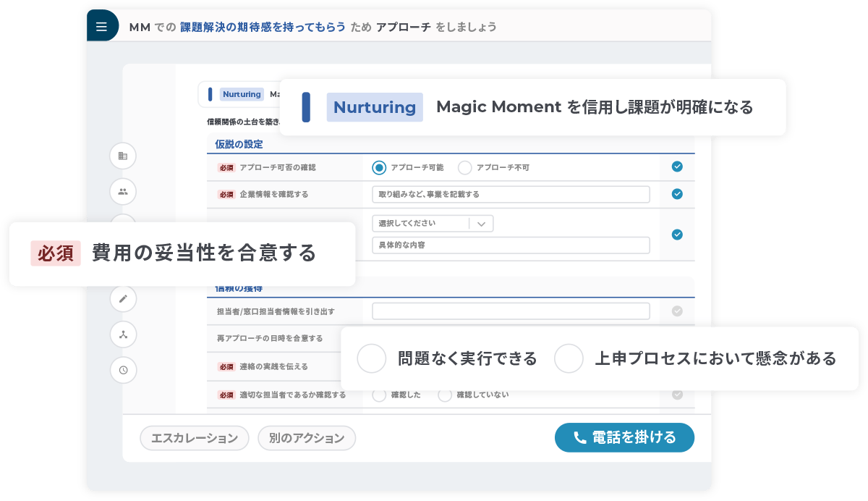
Task: Click the 仮説の設定 section heading
Action: 239,143
